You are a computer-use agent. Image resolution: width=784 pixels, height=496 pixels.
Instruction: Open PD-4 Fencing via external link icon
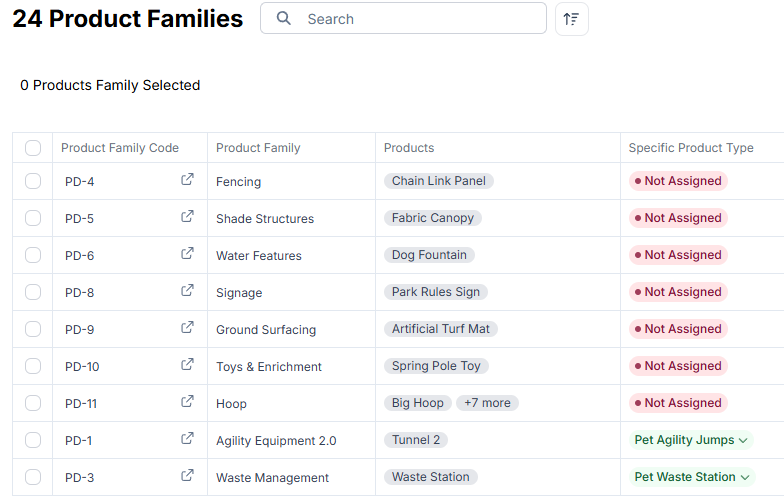(187, 180)
